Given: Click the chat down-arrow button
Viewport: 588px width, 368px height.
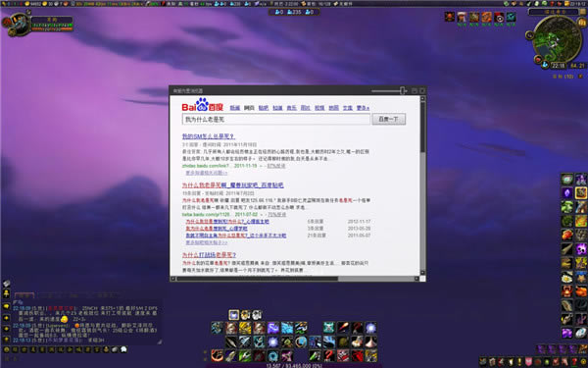Looking at the screenshot, I should click(x=7, y=329).
